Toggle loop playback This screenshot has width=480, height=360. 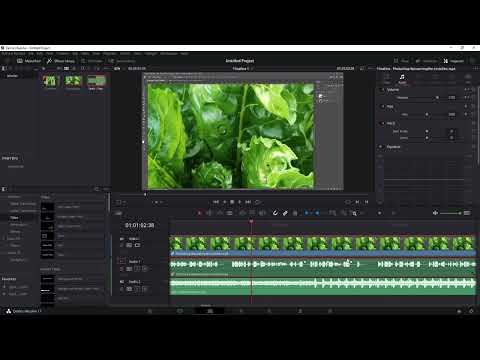click(258, 202)
